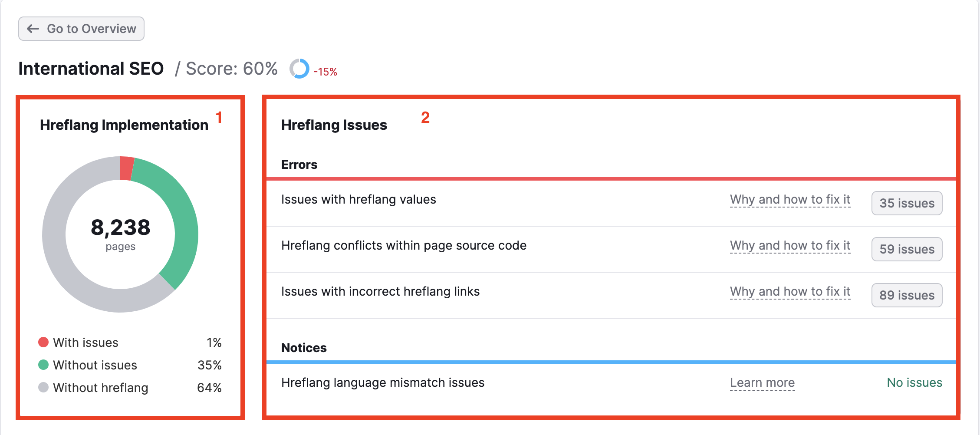This screenshot has width=980, height=435.
Task: Select the Errors section heading
Action: (x=299, y=164)
